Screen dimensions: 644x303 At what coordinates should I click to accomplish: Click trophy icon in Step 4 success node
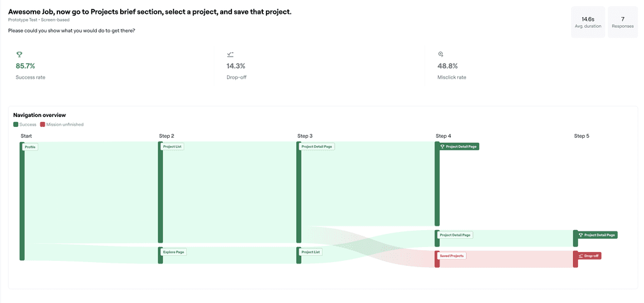click(442, 146)
